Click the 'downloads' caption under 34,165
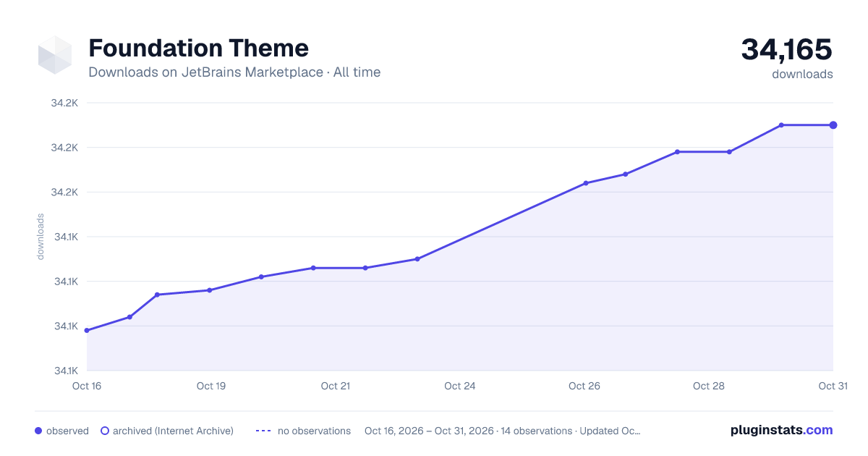The width and height of the screenshot is (868, 456). click(x=802, y=74)
